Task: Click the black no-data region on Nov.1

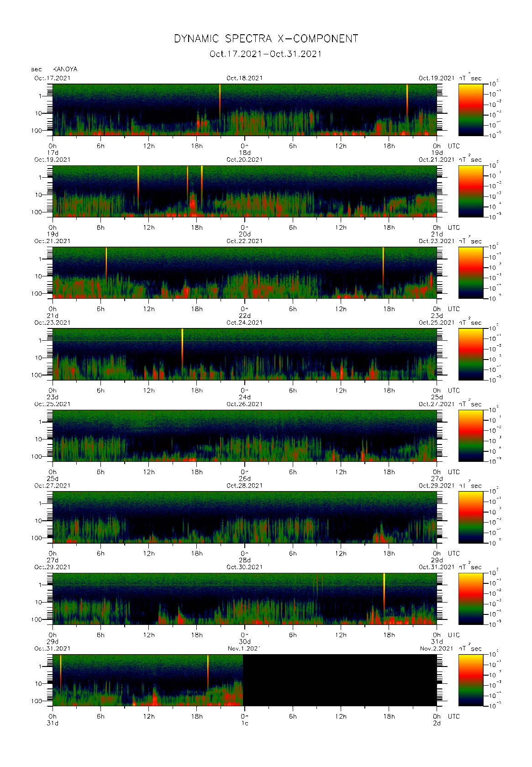Action: point(340,681)
